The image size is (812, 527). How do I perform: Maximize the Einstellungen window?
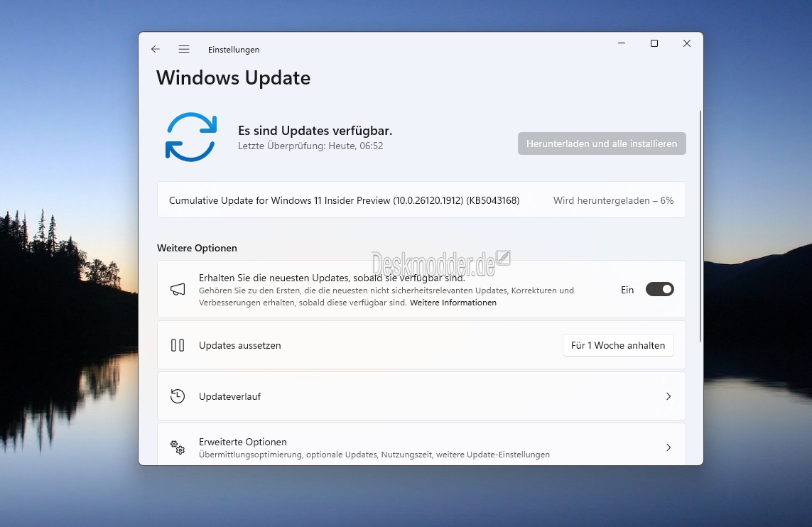point(654,43)
